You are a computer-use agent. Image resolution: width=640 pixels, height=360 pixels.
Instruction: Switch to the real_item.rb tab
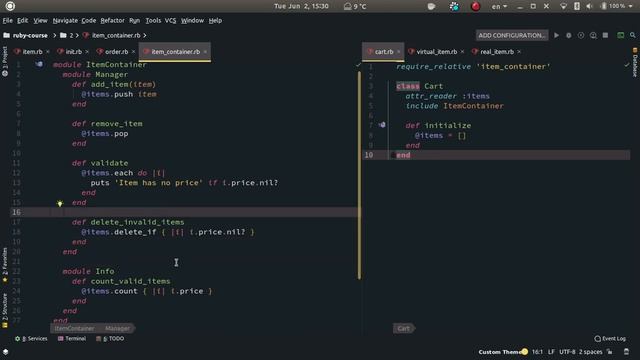click(497, 52)
